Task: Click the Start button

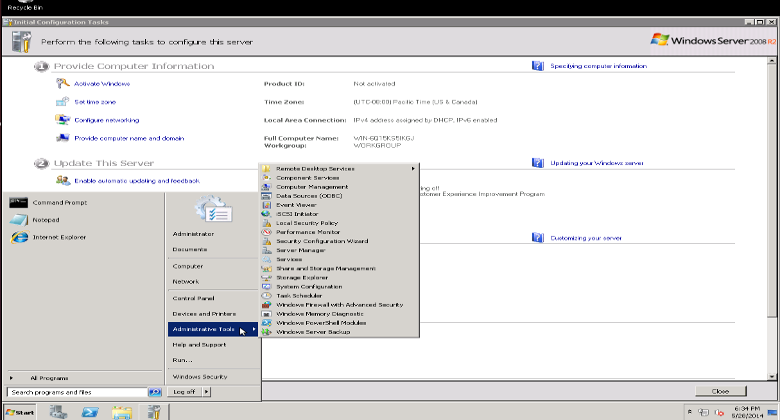Action: click(20, 413)
